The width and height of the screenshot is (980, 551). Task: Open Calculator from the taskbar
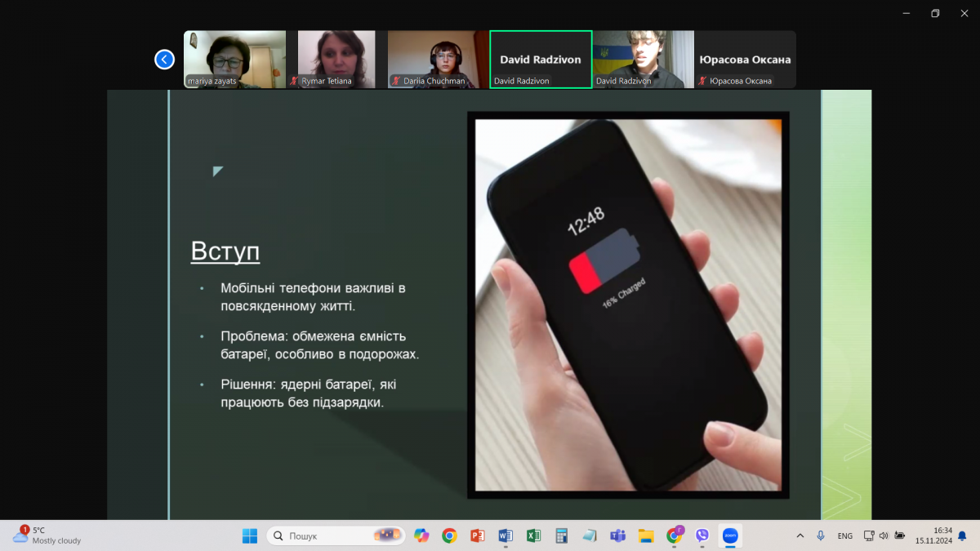coord(561,535)
